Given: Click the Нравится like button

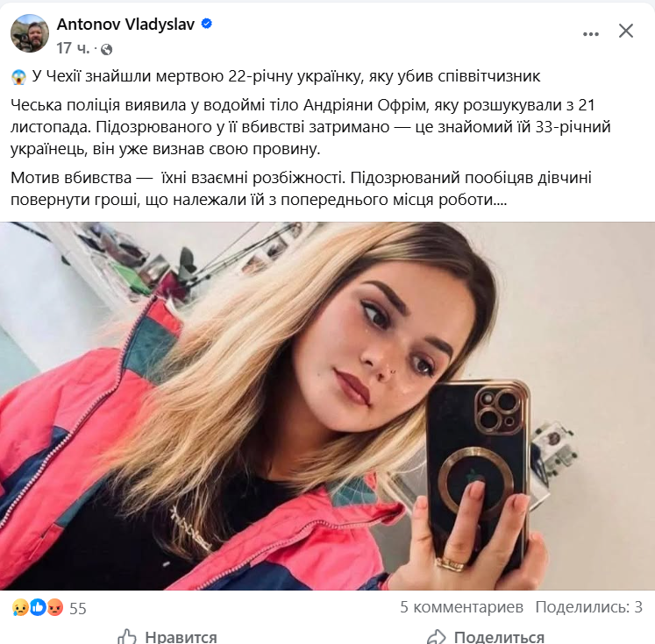Looking at the screenshot, I should coord(167,637).
